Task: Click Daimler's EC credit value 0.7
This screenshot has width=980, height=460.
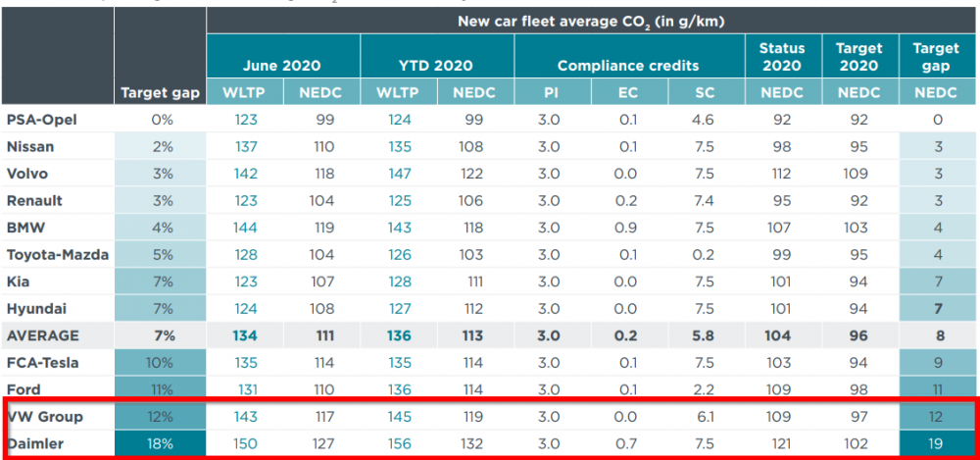Action: 627,443
